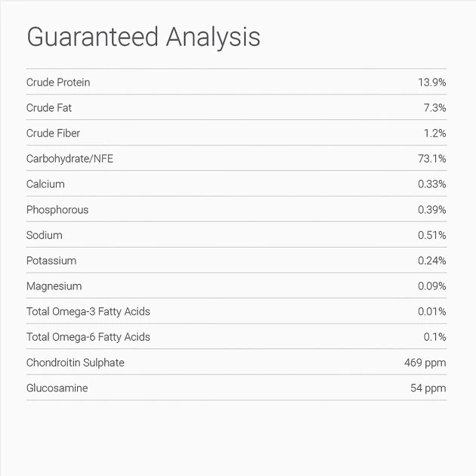Screen dimensions: 476x476
Task: Click the 0.39% Phosphorous value
Action: pos(432,210)
